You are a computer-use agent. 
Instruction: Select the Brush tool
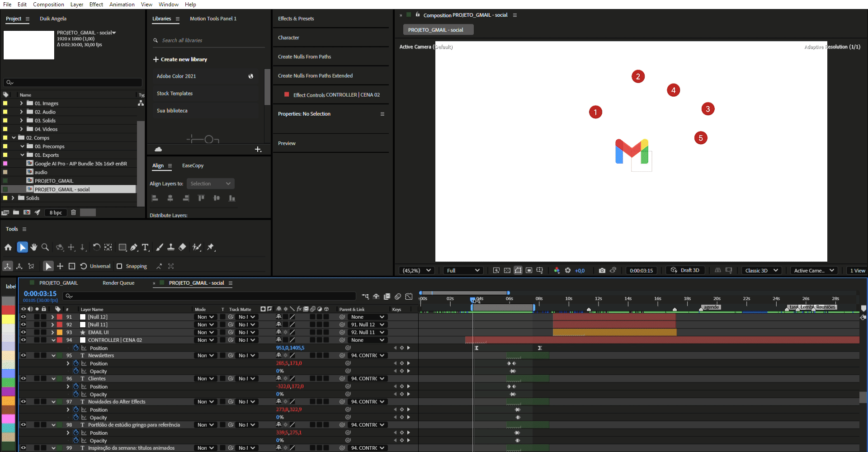(x=160, y=247)
